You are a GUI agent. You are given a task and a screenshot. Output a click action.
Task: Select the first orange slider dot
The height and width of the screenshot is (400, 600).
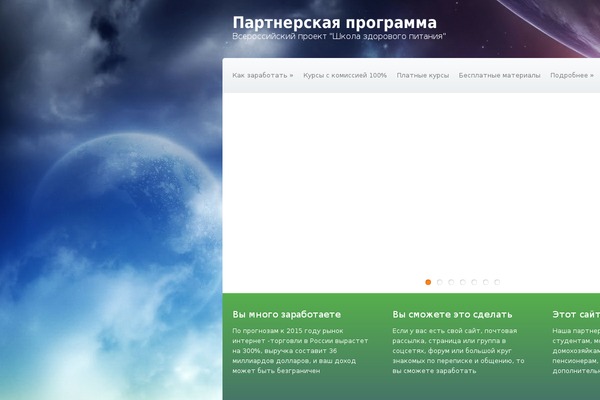[x=428, y=282]
